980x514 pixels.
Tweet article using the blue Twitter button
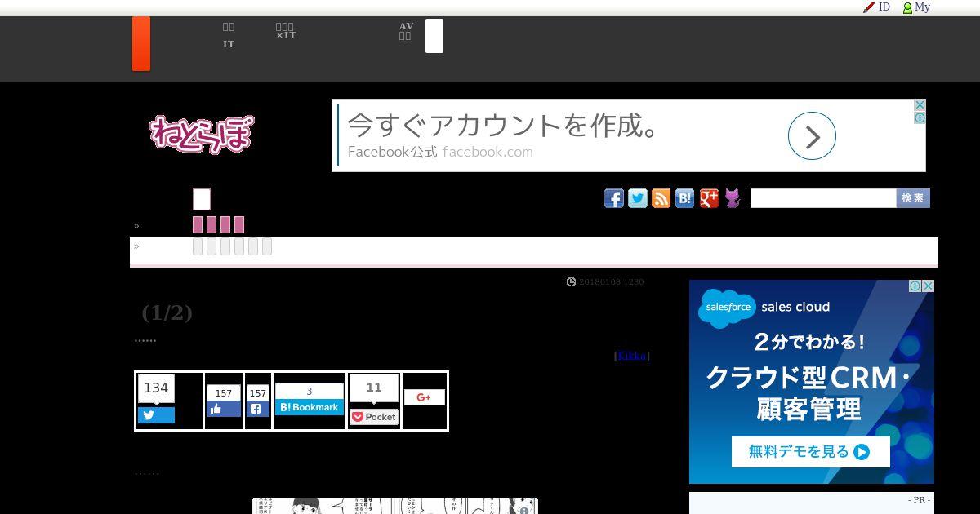[x=156, y=415]
